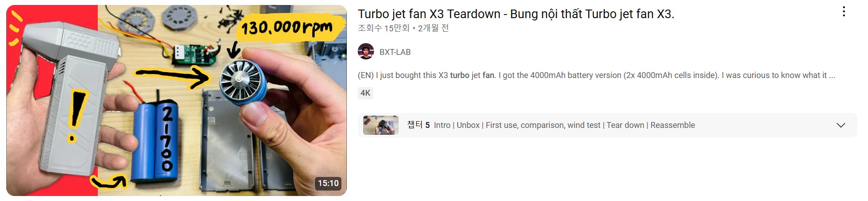Image resolution: width=868 pixels, height=201 pixels.
Task: Select the Tear down chapter text
Action: pos(625,125)
